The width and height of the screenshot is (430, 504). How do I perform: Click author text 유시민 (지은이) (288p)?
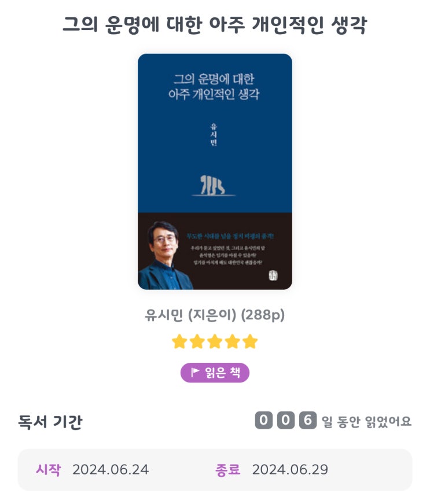(x=215, y=315)
